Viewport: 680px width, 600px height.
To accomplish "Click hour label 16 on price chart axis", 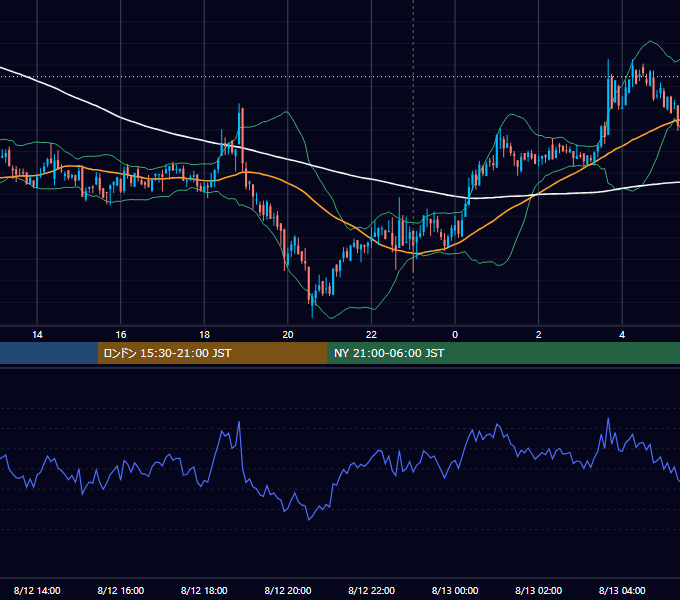I will 121,335.
